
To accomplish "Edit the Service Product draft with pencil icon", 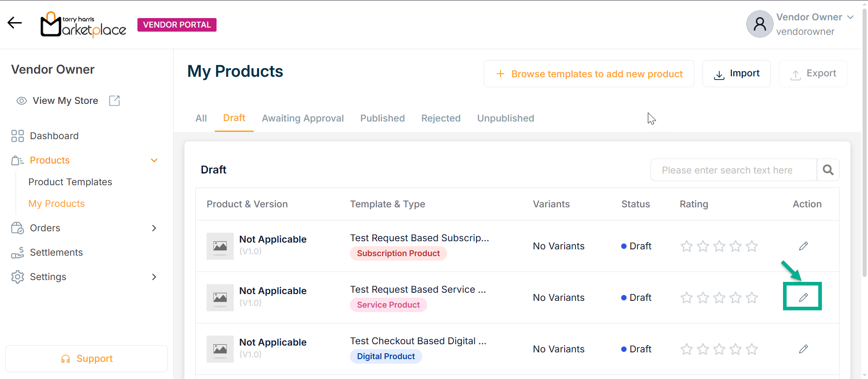I will (x=803, y=297).
